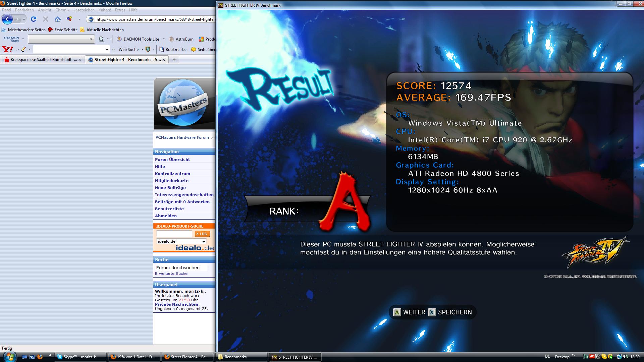This screenshot has height=362, width=644.
Task: Go to Firefox home page icon
Action: (58, 19)
